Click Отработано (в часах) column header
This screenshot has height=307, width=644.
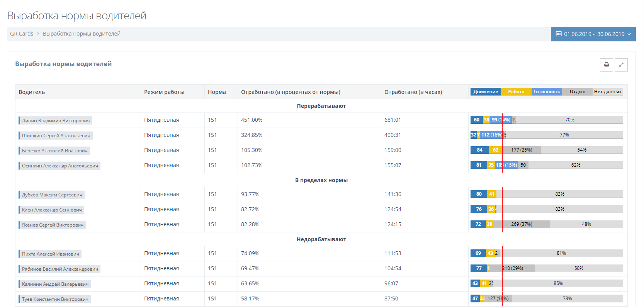pos(413,92)
